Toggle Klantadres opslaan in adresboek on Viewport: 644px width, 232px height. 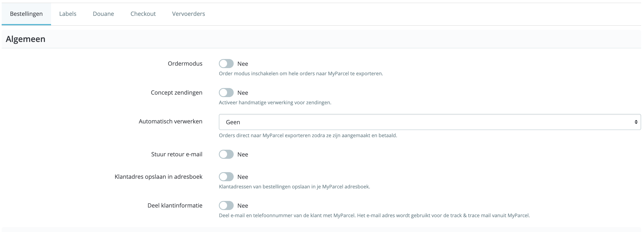coord(226,176)
